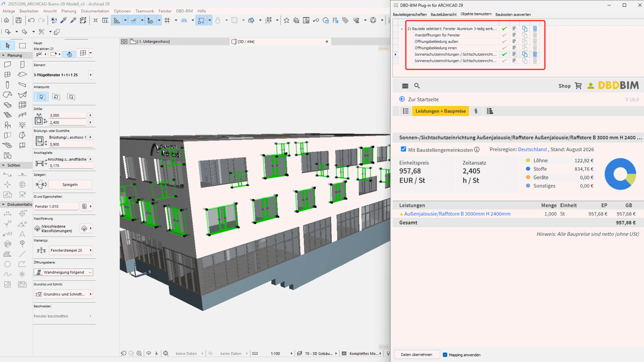This screenshot has width=644, height=362.
Task: Click the Daten übernehmen button
Action: [417, 355]
